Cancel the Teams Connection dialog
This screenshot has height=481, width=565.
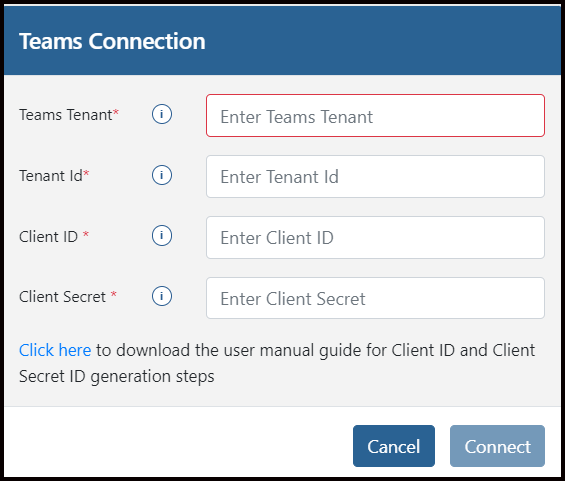click(x=394, y=446)
